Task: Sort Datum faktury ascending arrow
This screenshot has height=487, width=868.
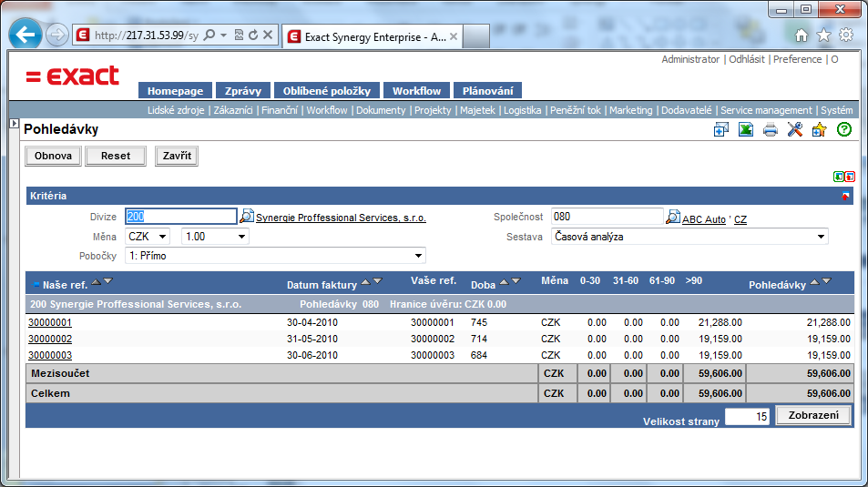Action: tap(366, 281)
